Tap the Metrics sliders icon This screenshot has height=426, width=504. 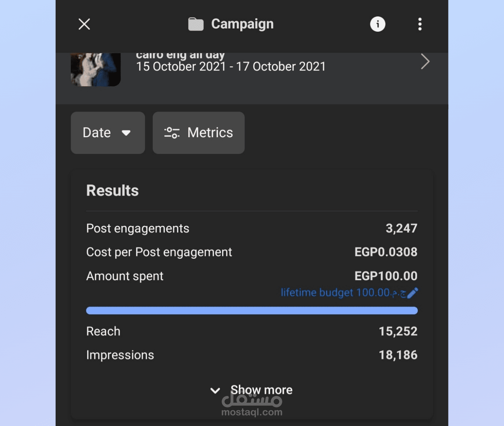pyautogui.click(x=172, y=133)
